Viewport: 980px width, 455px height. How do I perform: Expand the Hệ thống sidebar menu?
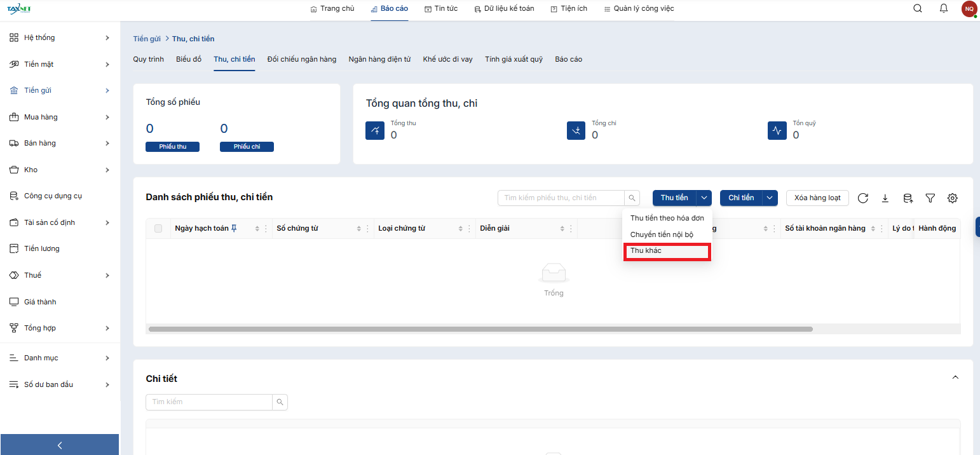pyautogui.click(x=60, y=37)
